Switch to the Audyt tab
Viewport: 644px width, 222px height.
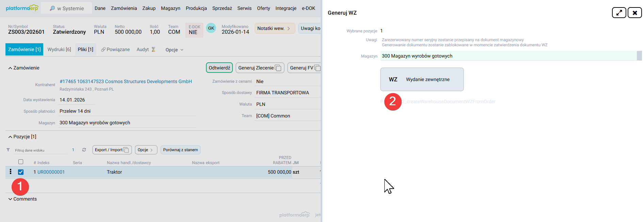[x=146, y=49]
